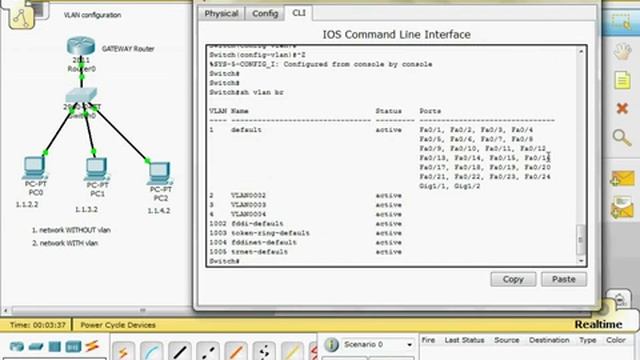Click the '1. network WITHOUT vlan' note
Screen dimensions: 640x360
[71, 230]
